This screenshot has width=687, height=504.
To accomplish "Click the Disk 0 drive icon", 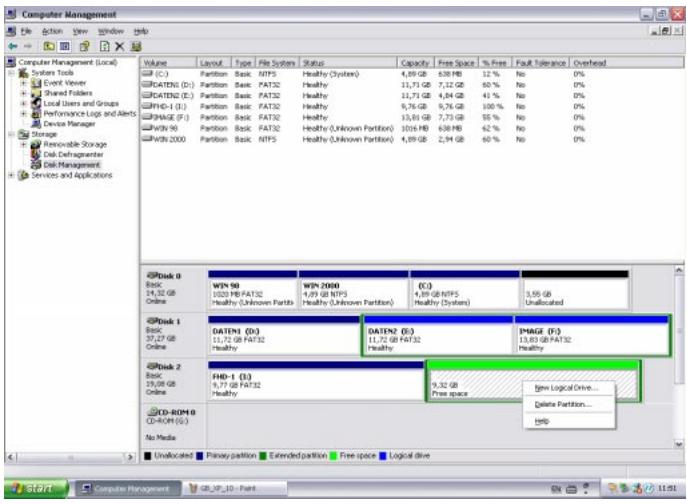I will 152,276.
